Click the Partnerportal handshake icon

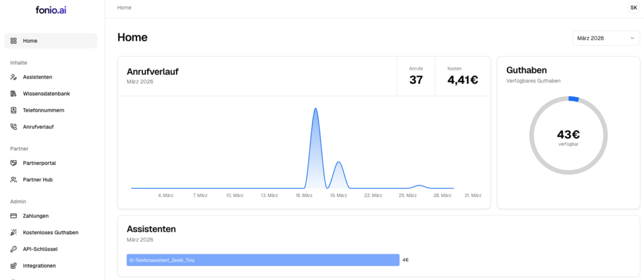(x=14, y=163)
